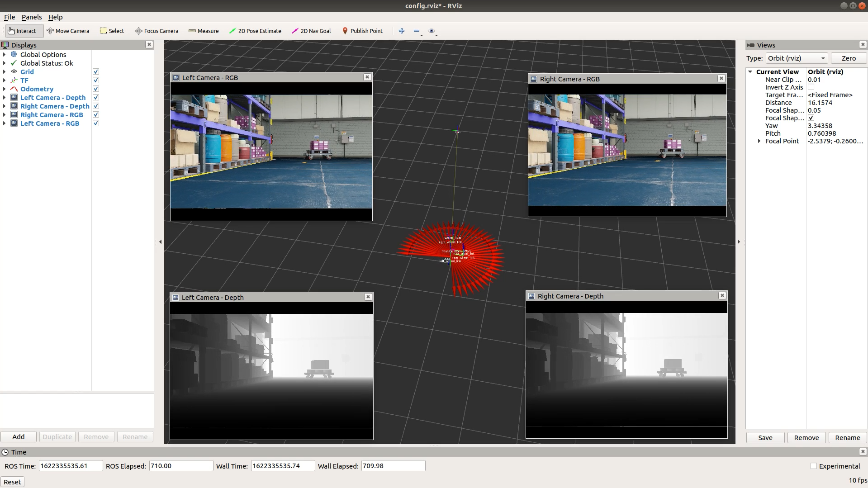This screenshot has height=488, width=868.
Task: Enable the Experimental checkbox
Action: 814,466
